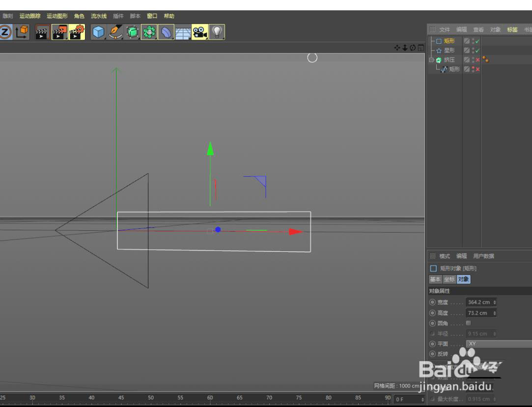Add a floor environment object

point(183,32)
